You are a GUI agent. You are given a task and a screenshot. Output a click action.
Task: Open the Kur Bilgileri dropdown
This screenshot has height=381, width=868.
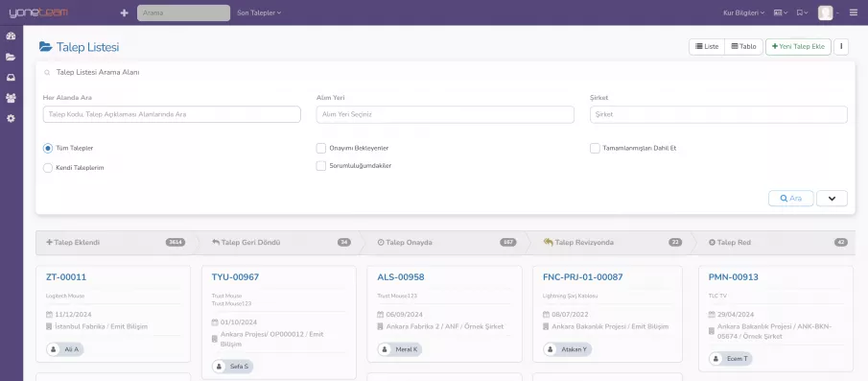pyautogui.click(x=744, y=12)
